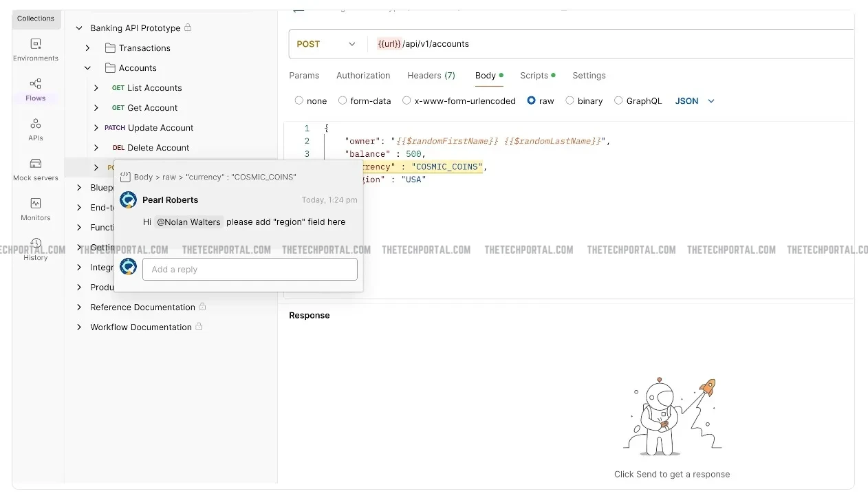The height and width of the screenshot is (498, 868).
Task: Select the form-data body type
Action: tap(343, 100)
